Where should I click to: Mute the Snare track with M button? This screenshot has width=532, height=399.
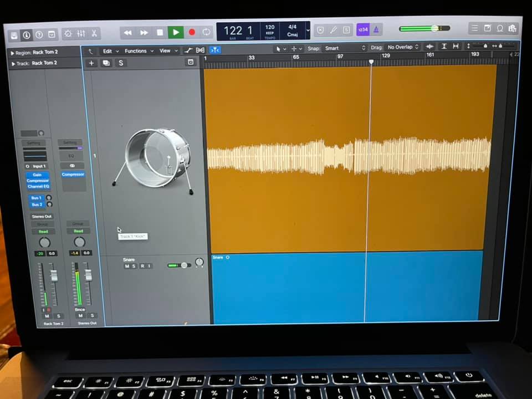tap(126, 266)
